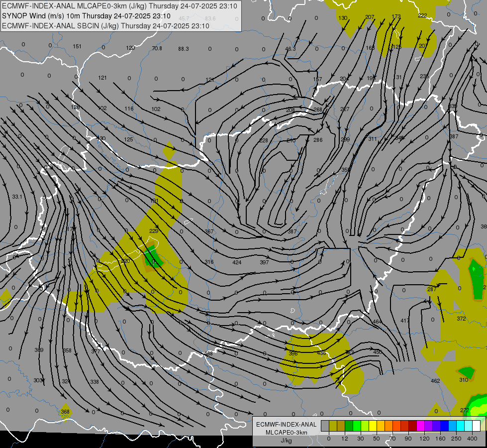Click the map value 33.1

[17, 197]
